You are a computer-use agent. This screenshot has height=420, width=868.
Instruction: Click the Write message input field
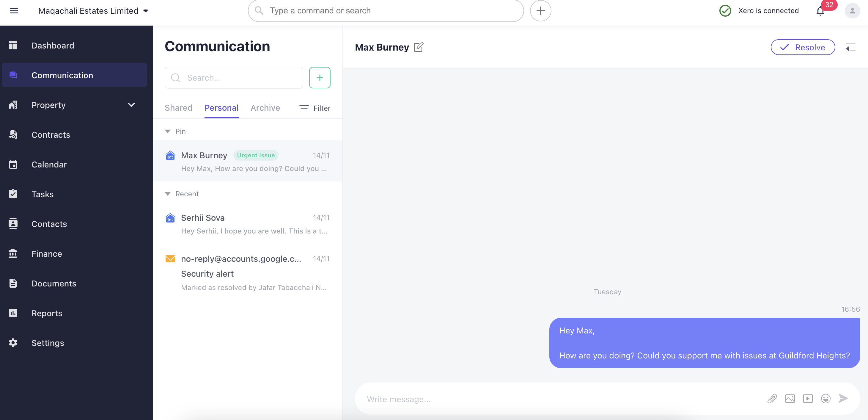tap(559, 399)
